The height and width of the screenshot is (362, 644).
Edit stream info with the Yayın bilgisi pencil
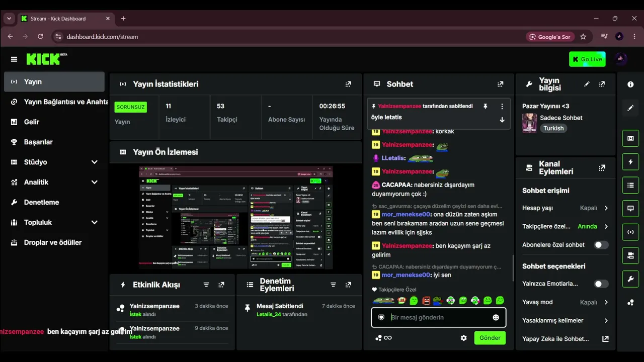click(x=587, y=84)
